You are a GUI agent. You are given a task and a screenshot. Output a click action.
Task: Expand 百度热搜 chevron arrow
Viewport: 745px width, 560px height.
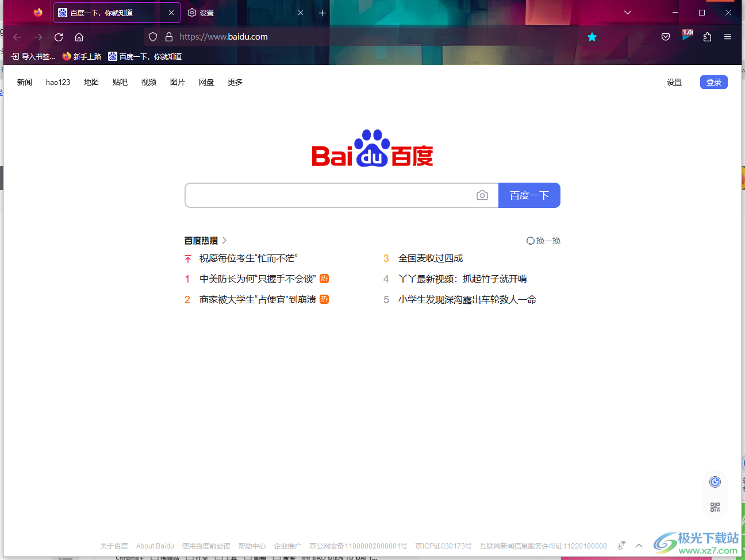[224, 241]
